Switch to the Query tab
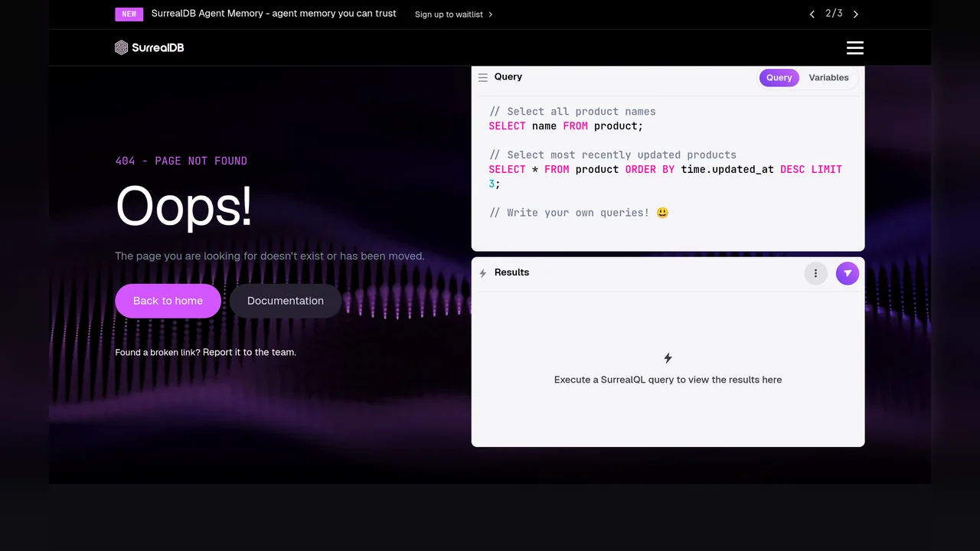 click(x=779, y=77)
